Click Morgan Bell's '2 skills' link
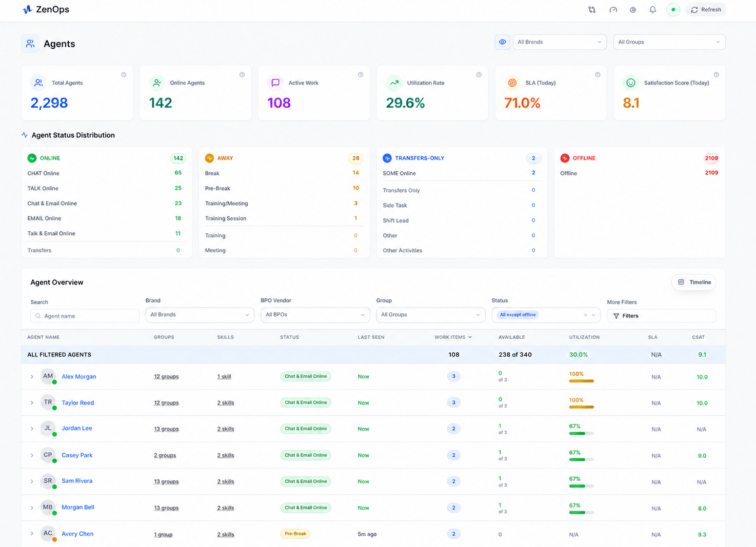 pos(226,508)
